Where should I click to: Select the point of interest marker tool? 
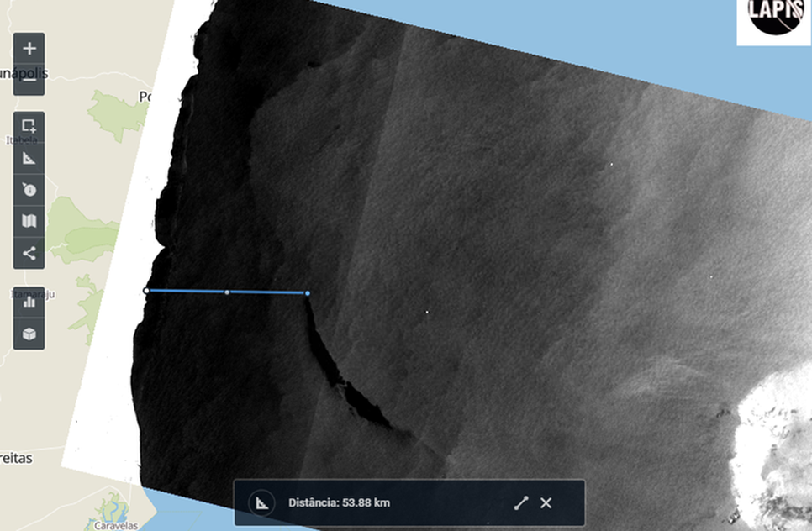point(29,190)
